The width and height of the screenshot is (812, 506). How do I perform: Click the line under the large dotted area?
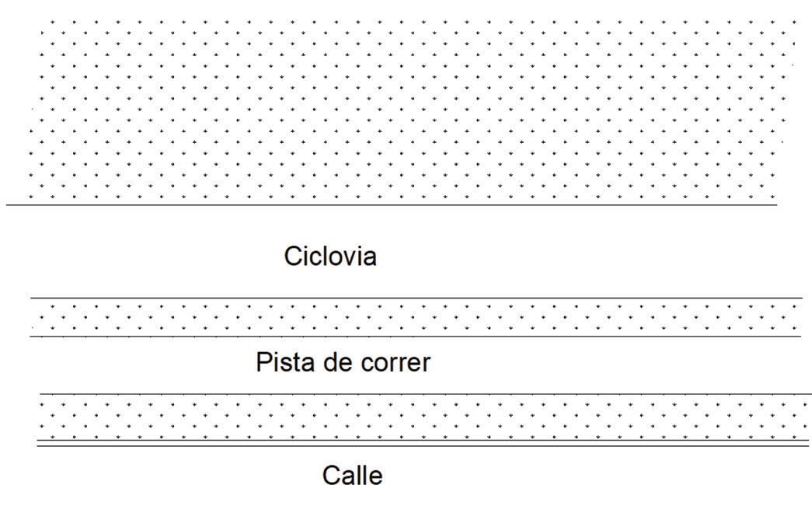(389, 204)
